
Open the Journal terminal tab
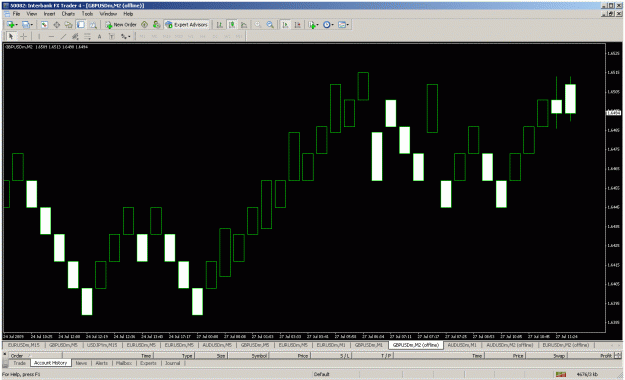(173, 363)
